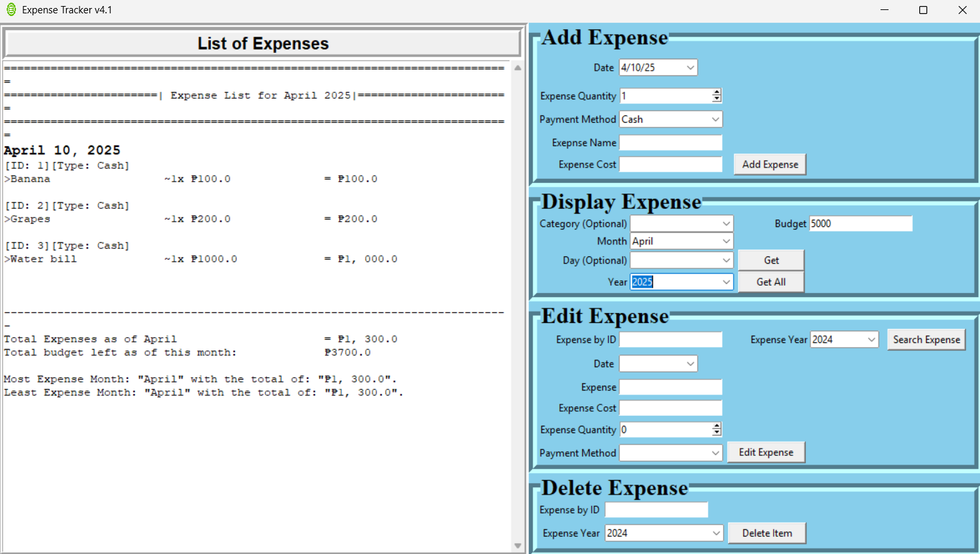Click the Delete Item button
The width and height of the screenshot is (980, 554).
click(x=767, y=533)
